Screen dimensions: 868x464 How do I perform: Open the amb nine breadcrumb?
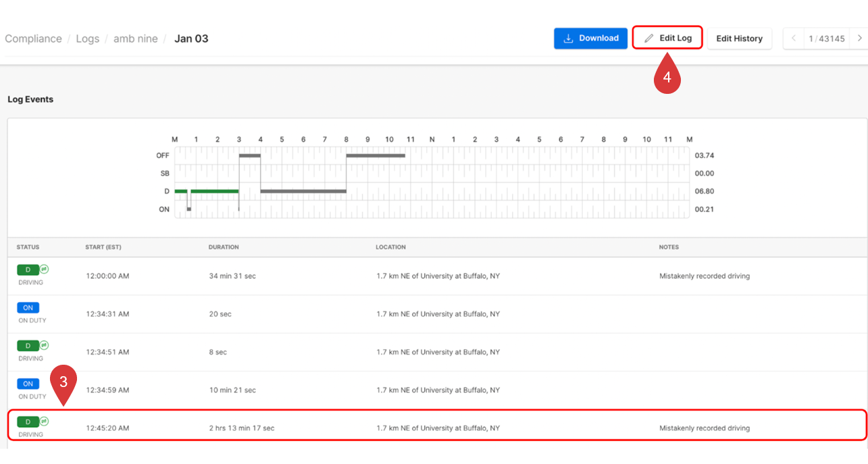point(134,38)
